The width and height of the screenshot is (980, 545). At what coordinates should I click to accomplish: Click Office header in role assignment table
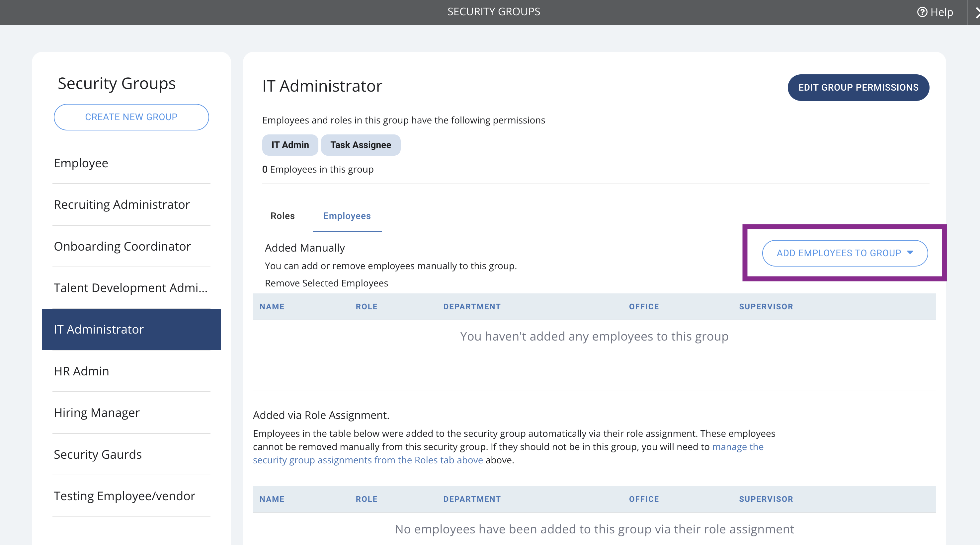pyautogui.click(x=644, y=499)
